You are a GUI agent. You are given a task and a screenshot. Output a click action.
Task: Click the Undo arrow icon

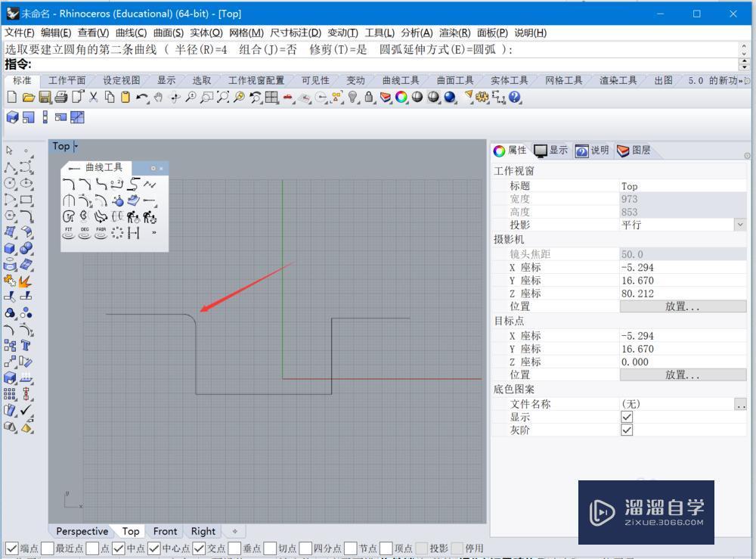pyautogui.click(x=142, y=98)
